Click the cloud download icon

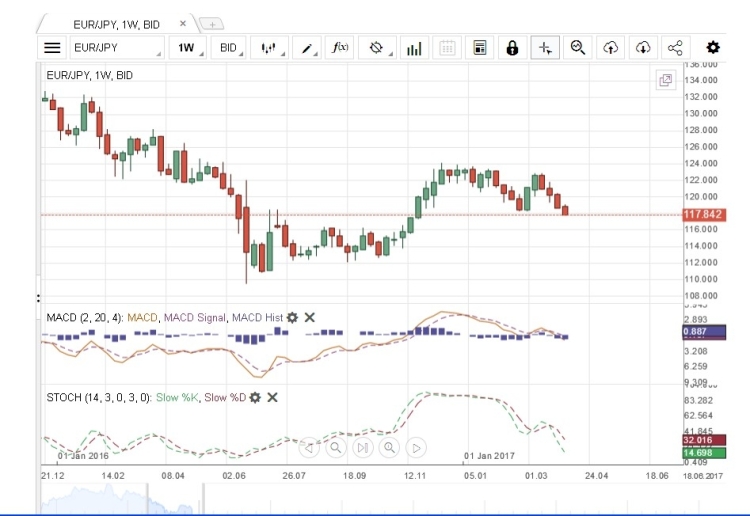[x=643, y=47]
